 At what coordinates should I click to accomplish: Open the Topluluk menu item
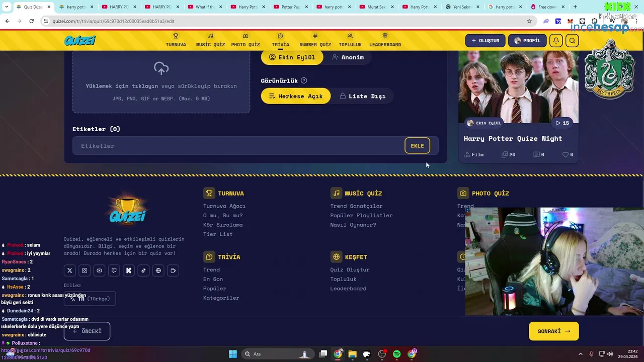click(350, 40)
